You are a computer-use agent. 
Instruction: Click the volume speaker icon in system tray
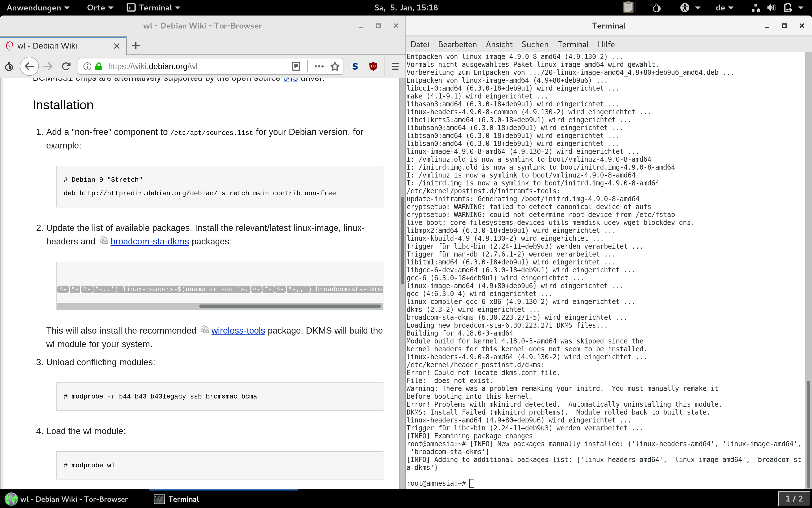click(x=771, y=7)
